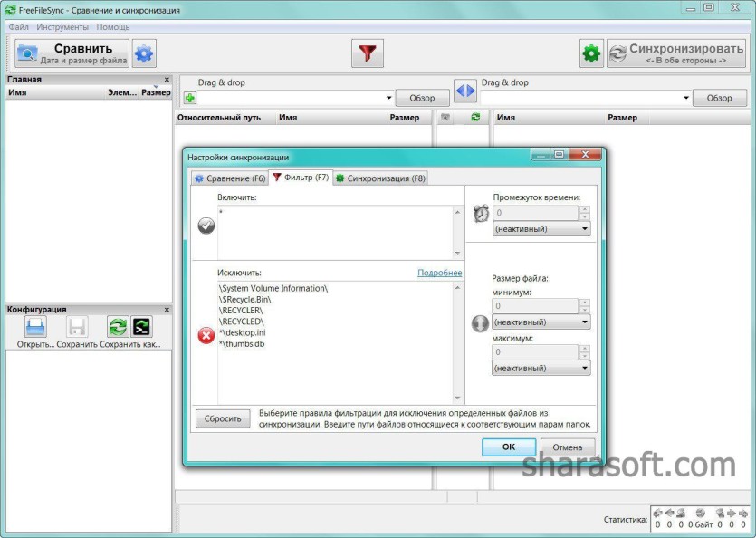The width and height of the screenshot is (756, 538).
Task: Open the Инструменты menu
Action: click(62, 27)
